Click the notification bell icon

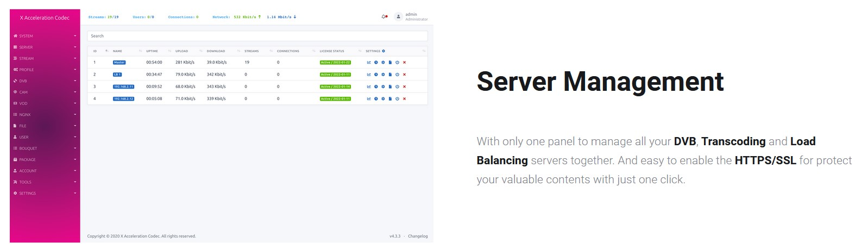[x=383, y=17]
